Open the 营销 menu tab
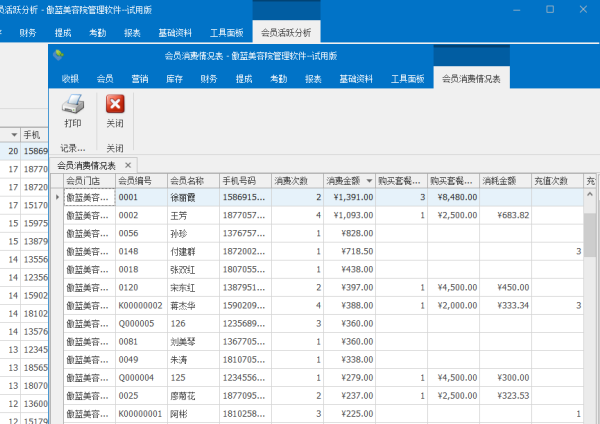 139,78
